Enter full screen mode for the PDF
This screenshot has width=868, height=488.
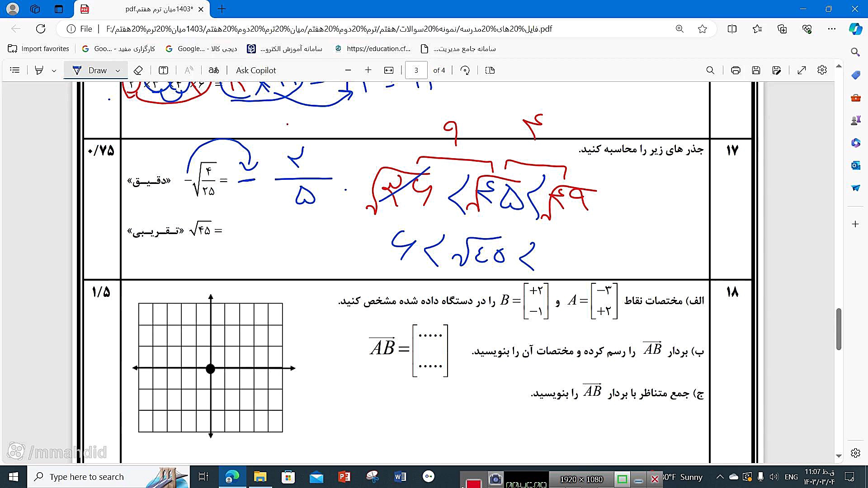802,70
